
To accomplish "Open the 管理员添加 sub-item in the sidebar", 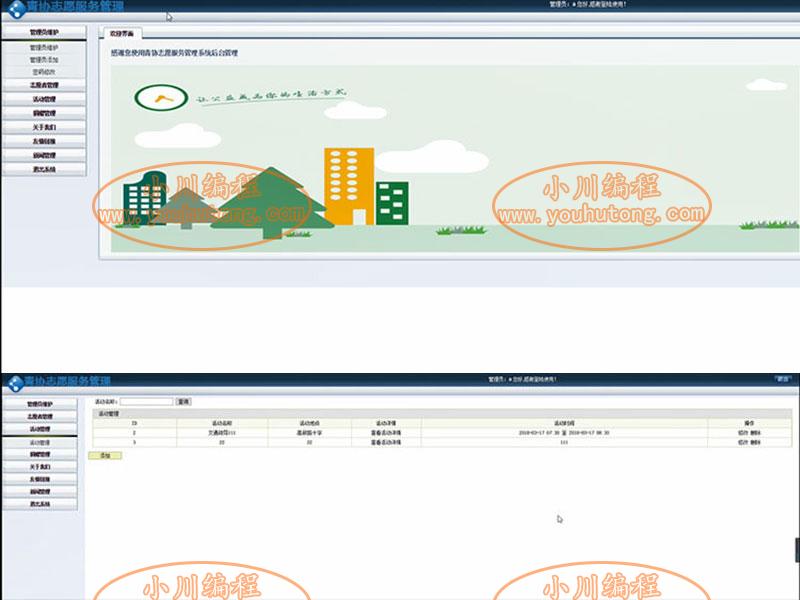I will point(44,60).
